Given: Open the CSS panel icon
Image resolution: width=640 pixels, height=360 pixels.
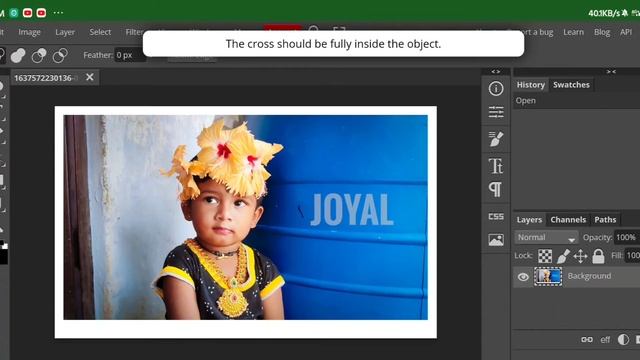Looking at the screenshot, I should (496, 216).
